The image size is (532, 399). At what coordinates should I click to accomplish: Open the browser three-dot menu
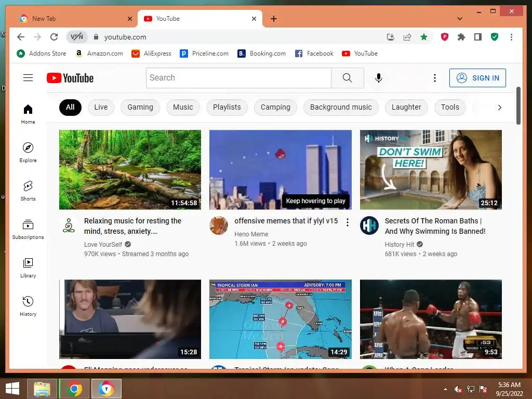(511, 37)
